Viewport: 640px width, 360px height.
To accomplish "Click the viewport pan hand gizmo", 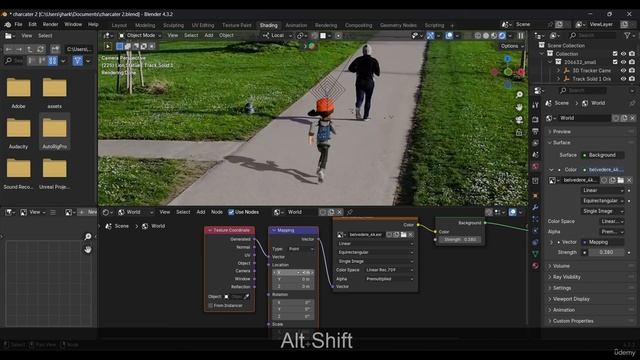I will [x=519, y=107].
